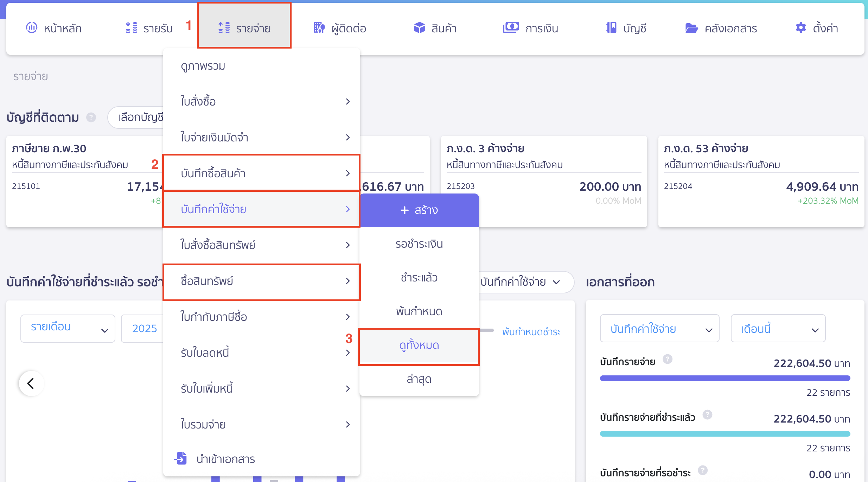Select รอชำระเงิน in submenu

419,244
